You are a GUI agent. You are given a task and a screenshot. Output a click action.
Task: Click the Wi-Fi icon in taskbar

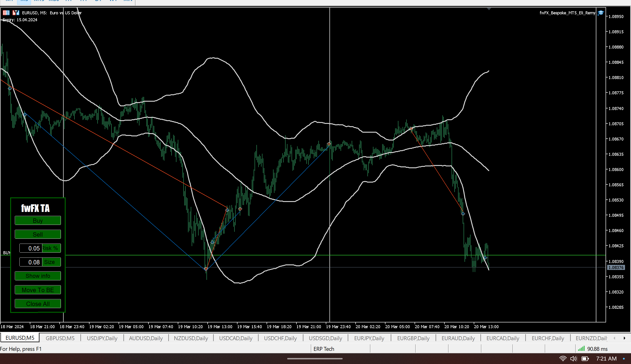click(x=563, y=358)
